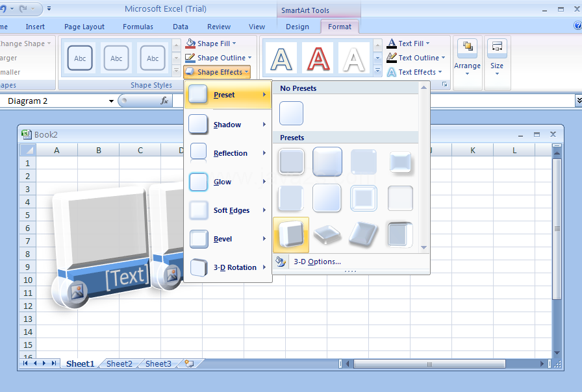Switch to the Insert ribbon tab
Viewport: 582px width, 392px height.
[x=35, y=27]
